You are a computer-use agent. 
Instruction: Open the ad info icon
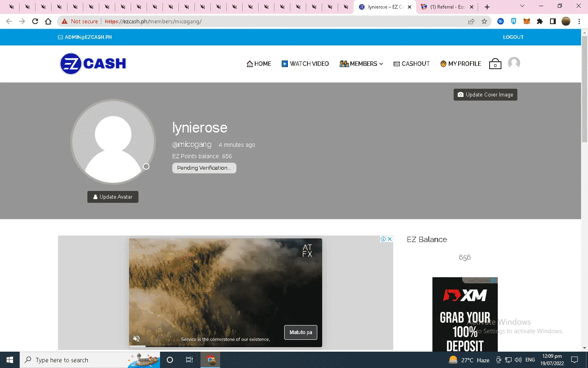coord(383,239)
